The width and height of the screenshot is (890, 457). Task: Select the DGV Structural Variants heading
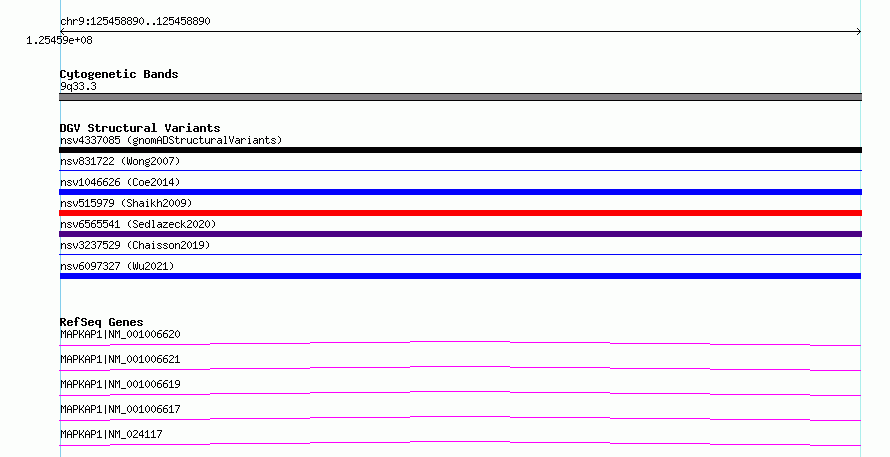pyautogui.click(x=140, y=128)
